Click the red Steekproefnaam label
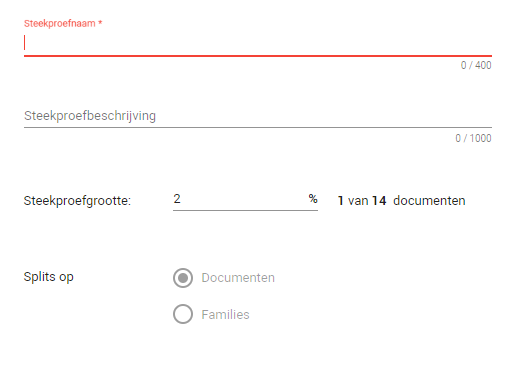The image size is (527, 373). pos(59,24)
